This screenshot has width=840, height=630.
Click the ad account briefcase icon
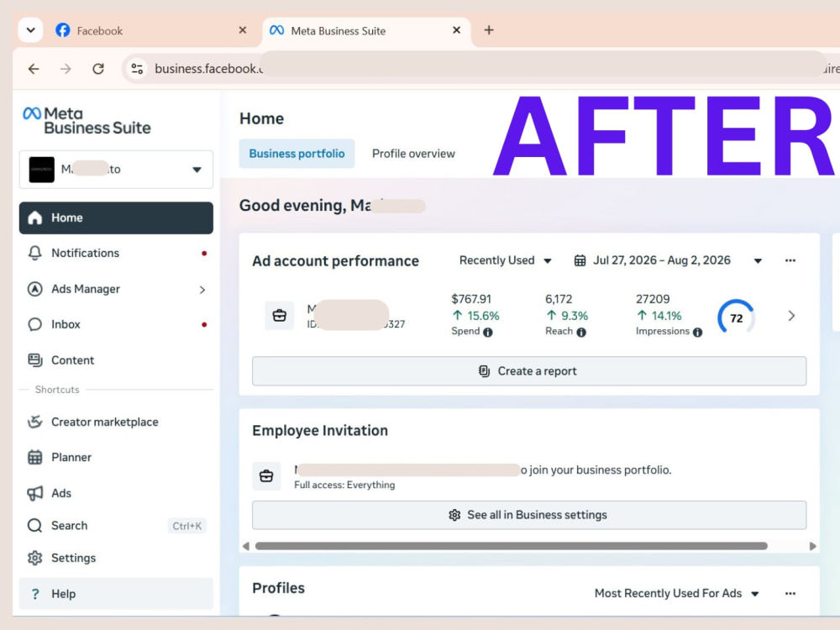(279, 316)
